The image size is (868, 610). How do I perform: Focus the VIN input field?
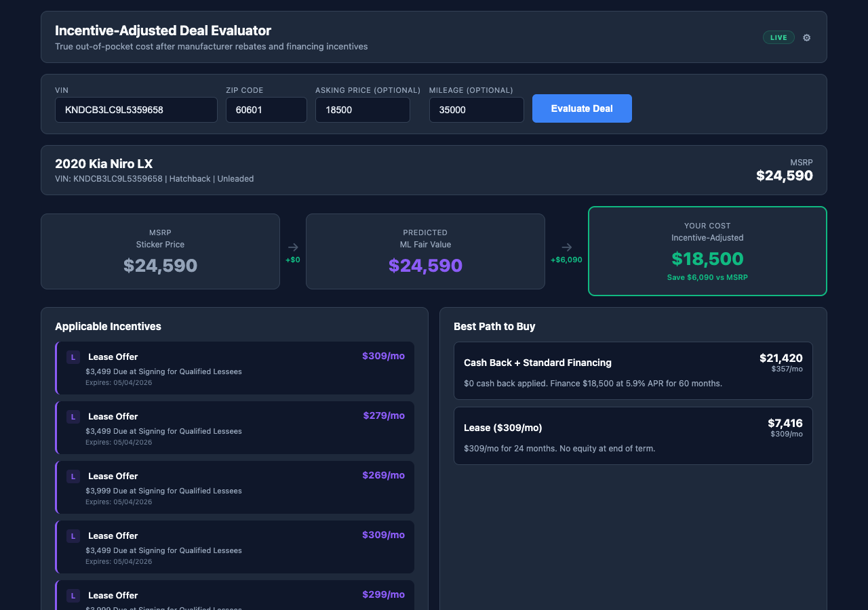pyautogui.click(x=136, y=110)
